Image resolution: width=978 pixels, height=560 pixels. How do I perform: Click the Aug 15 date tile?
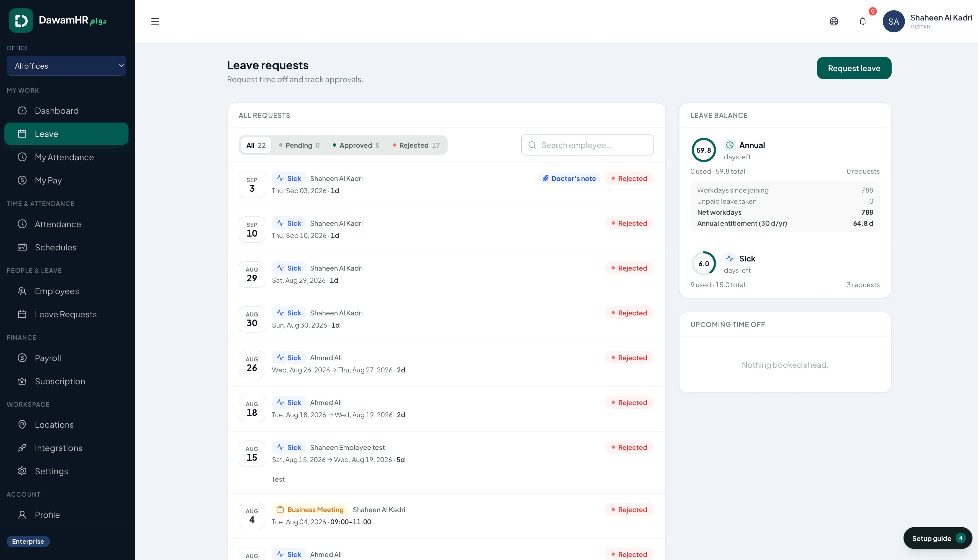[252, 454]
